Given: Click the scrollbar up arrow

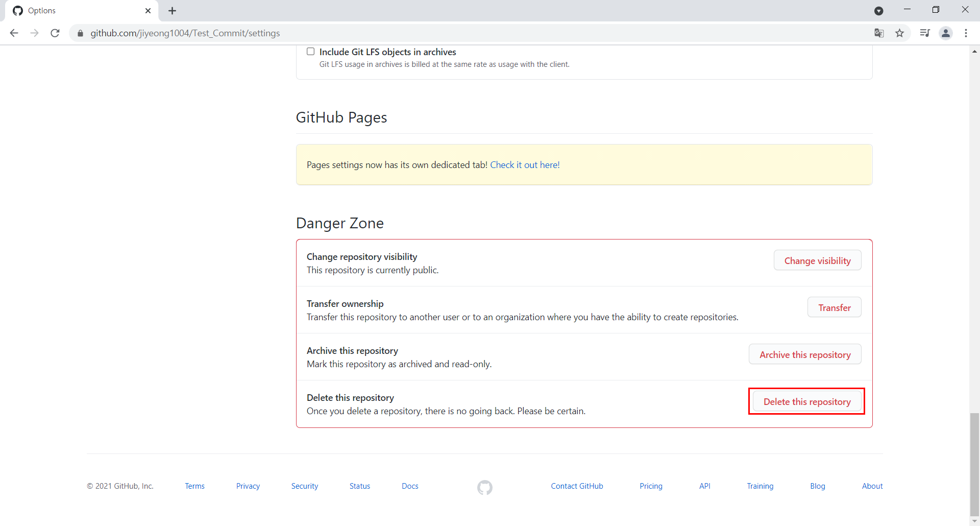Looking at the screenshot, I should click(x=974, y=51).
